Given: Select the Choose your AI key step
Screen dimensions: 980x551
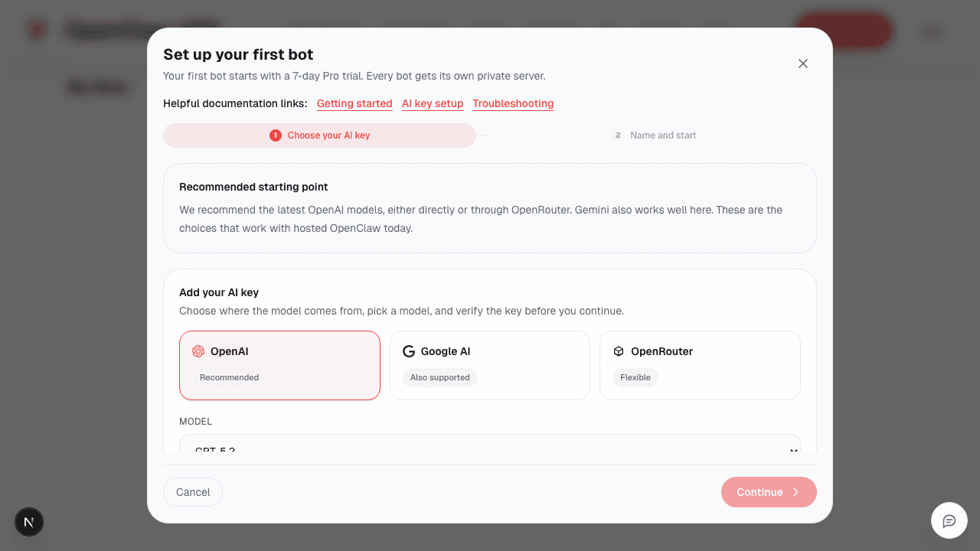Looking at the screenshot, I should [x=329, y=135].
